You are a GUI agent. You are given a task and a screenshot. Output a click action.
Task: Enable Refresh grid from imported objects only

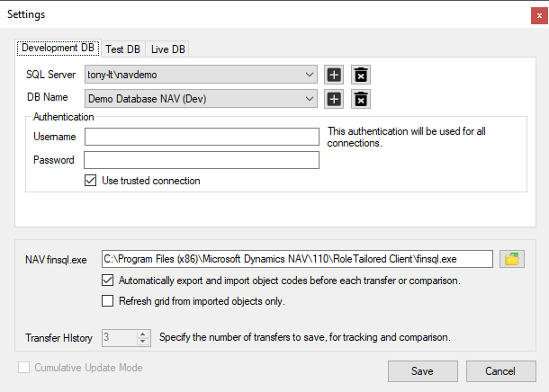pos(109,301)
